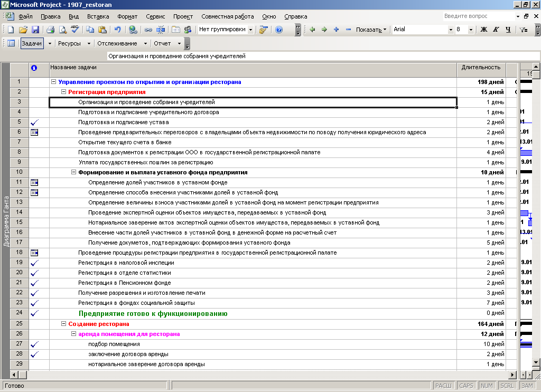This screenshot has width=541, height=392.
Task: Open the 'Показать' outline level dropdown
Action: (x=371, y=30)
